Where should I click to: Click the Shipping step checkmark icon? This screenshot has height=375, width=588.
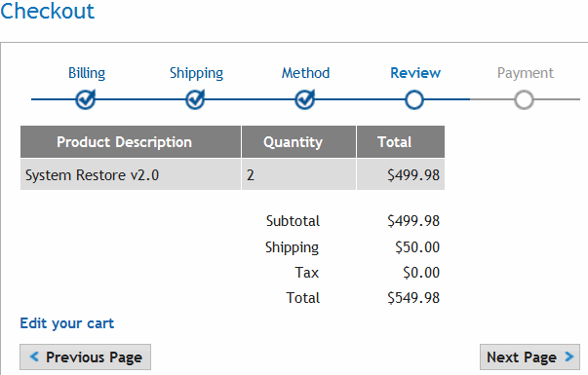point(195,99)
